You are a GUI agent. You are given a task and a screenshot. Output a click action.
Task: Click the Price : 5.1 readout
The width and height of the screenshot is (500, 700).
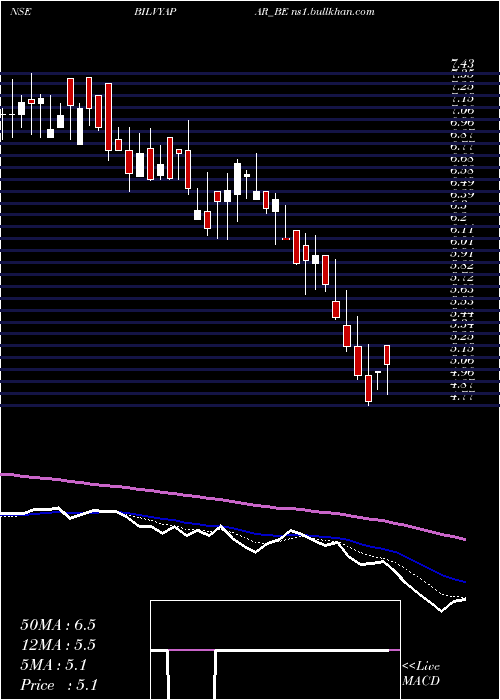[59, 685]
